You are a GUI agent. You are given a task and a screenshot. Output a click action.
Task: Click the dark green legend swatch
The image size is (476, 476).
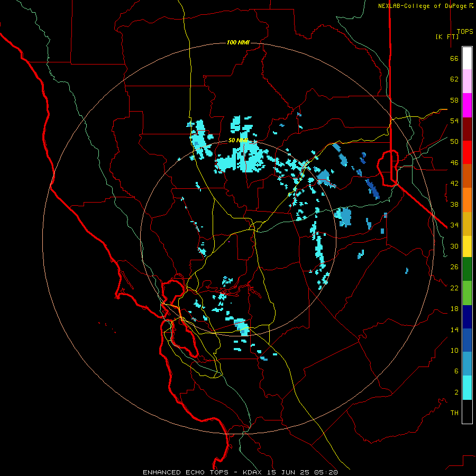click(x=467, y=269)
